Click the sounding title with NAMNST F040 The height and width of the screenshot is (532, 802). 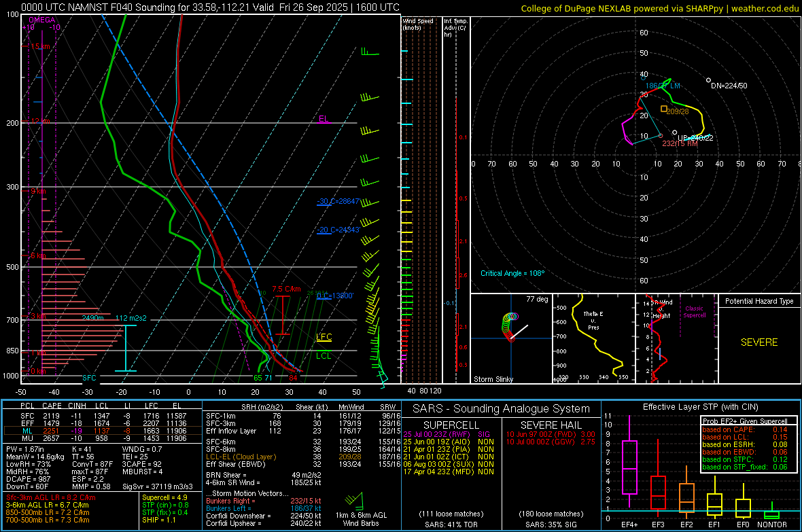point(210,7)
